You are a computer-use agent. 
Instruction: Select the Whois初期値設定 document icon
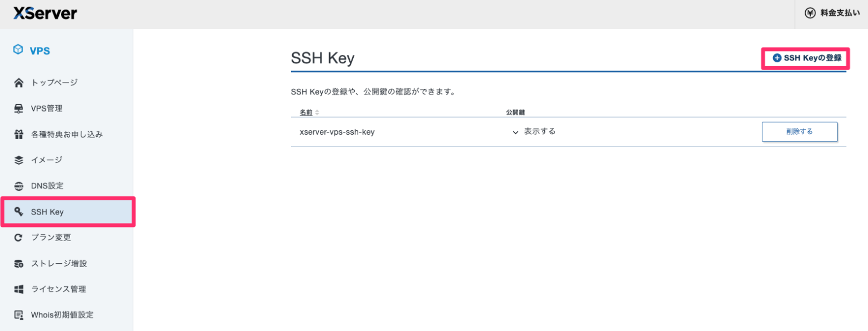[19, 315]
